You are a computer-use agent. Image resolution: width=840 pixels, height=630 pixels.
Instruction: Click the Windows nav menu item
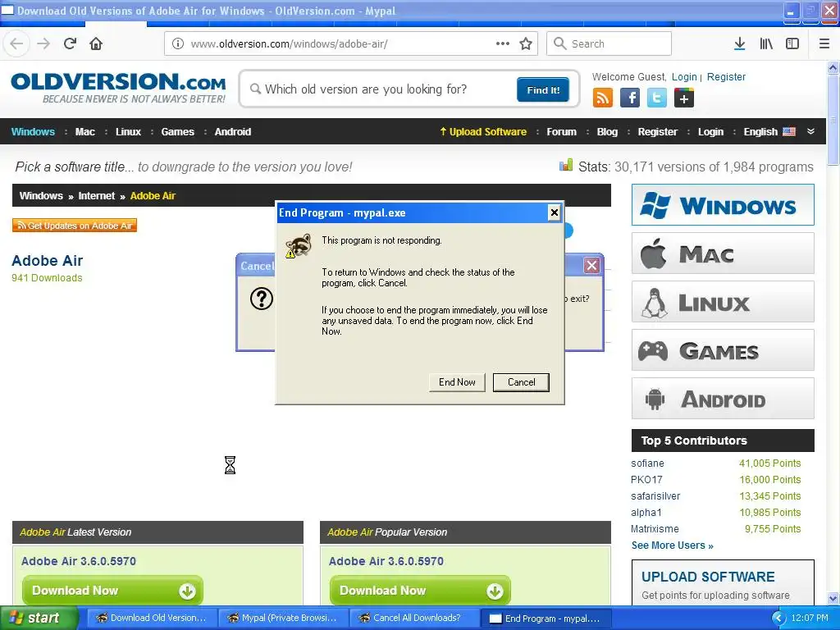pyautogui.click(x=33, y=132)
